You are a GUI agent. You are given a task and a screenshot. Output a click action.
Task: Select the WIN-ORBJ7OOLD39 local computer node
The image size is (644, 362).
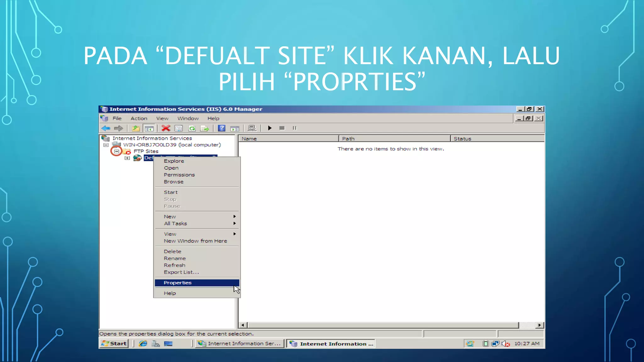[x=172, y=145]
